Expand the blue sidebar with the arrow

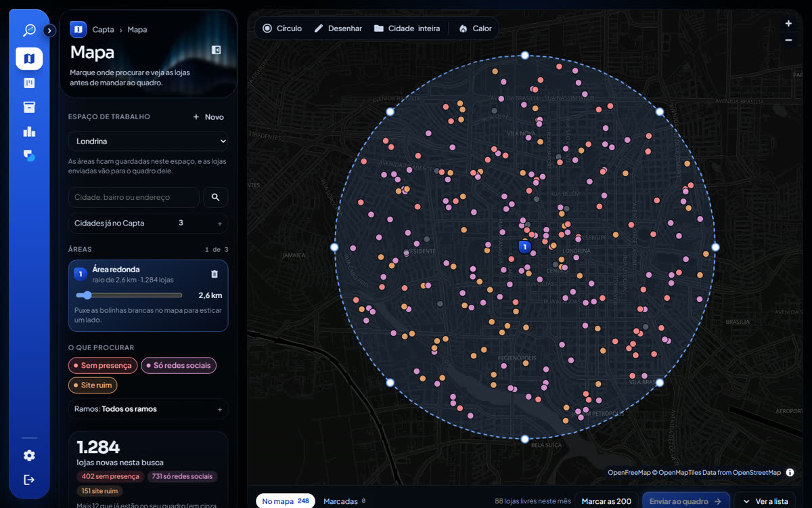point(49,30)
